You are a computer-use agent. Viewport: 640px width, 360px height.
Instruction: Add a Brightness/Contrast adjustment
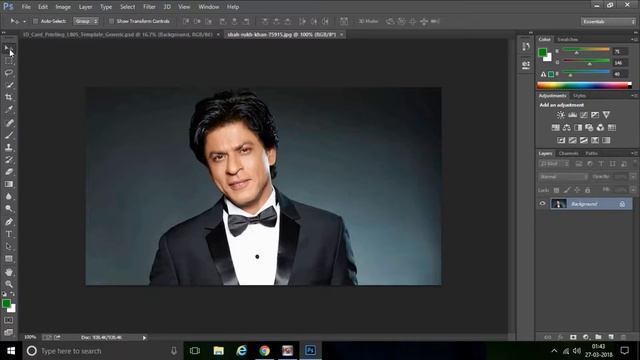pos(561,115)
